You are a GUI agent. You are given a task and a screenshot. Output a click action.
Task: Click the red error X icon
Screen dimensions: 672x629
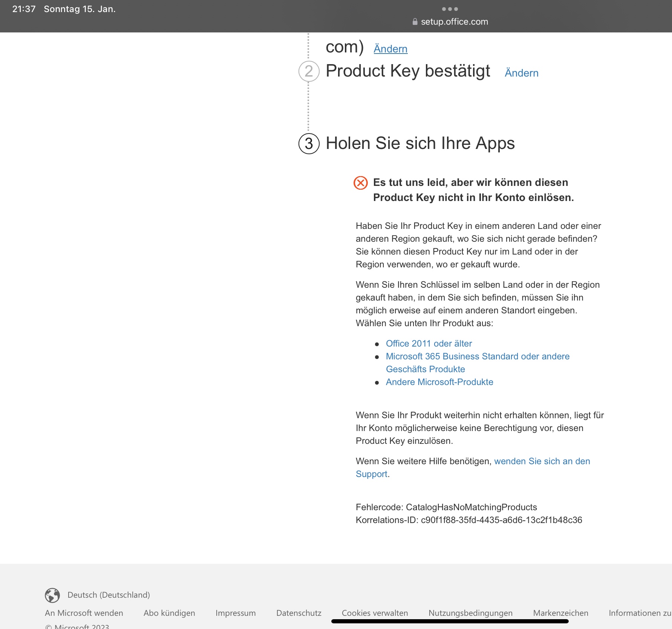point(361,183)
